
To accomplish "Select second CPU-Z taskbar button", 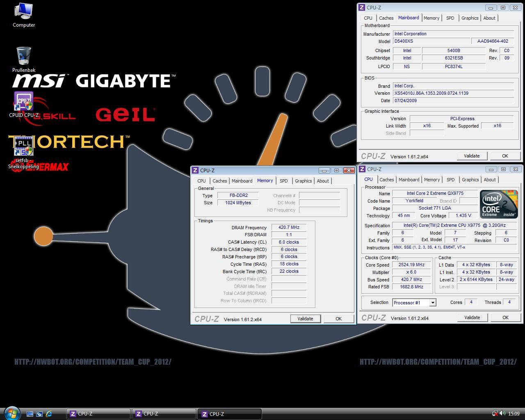I will tap(164, 414).
